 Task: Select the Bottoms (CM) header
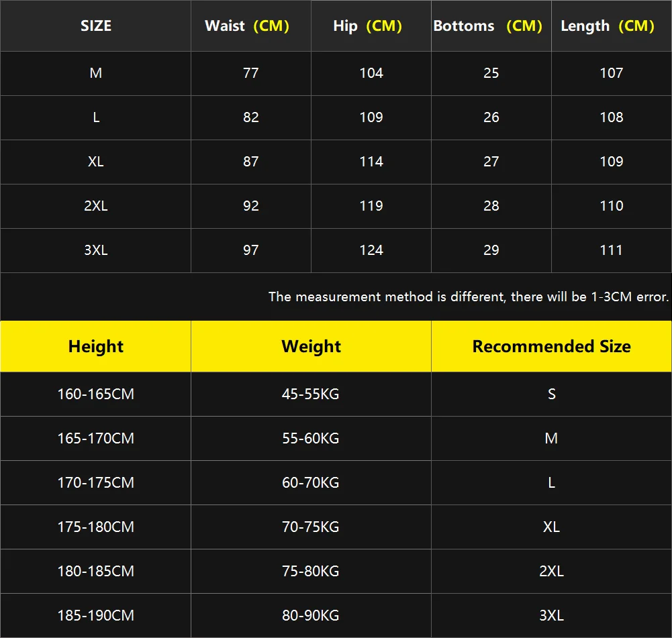[x=487, y=25]
